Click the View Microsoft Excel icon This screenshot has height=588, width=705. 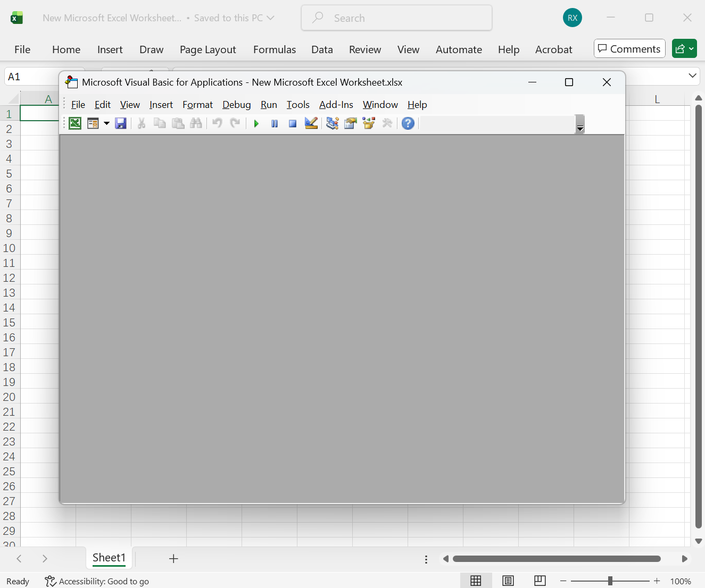[x=75, y=123]
